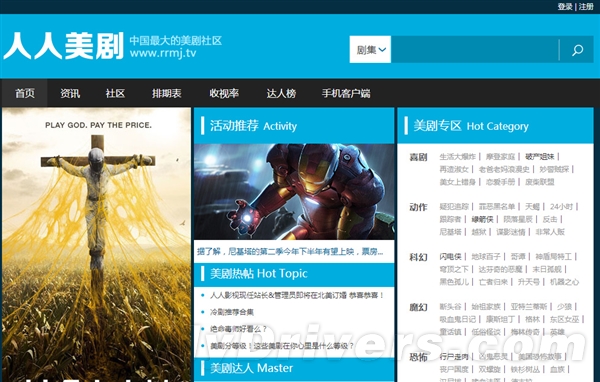This screenshot has height=382, width=600.
Task: Open the Iron Man activity banner
Action: pos(294,192)
